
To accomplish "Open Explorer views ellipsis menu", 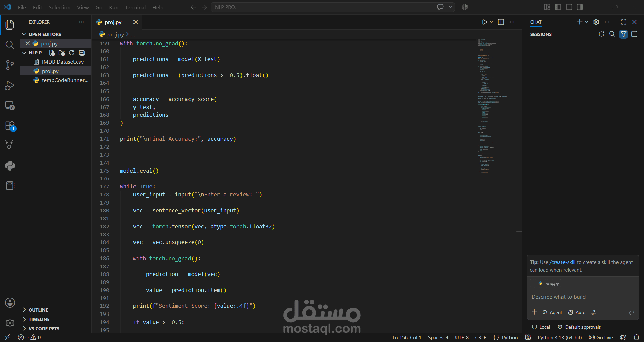I will tap(82, 22).
